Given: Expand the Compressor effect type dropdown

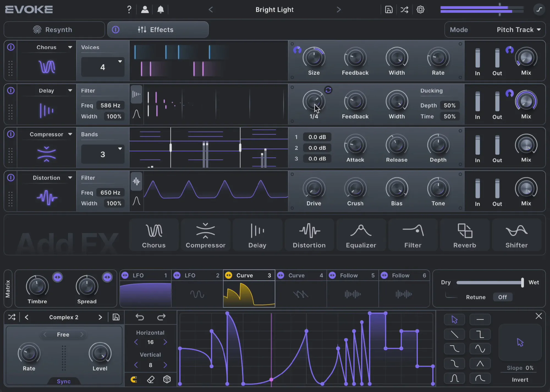Looking at the screenshot, I should pyautogui.click(x=70, y=134).
